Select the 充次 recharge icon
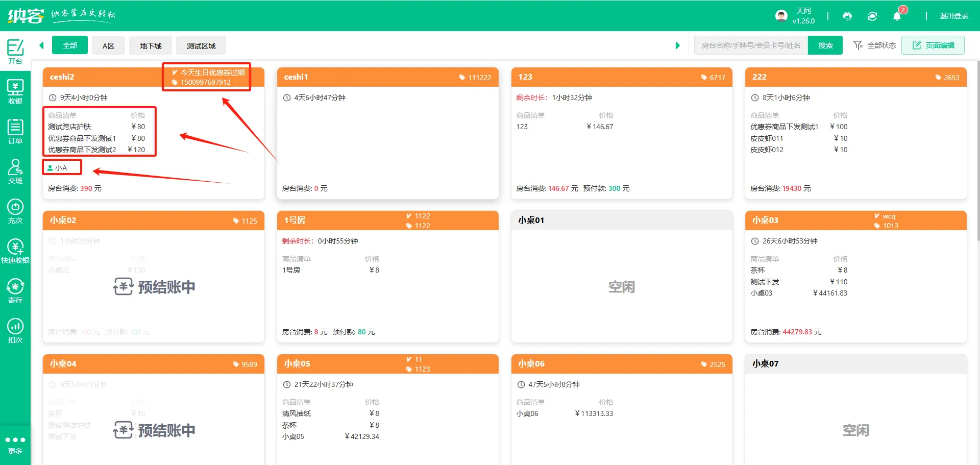The image size is (980, 465). 15,211
